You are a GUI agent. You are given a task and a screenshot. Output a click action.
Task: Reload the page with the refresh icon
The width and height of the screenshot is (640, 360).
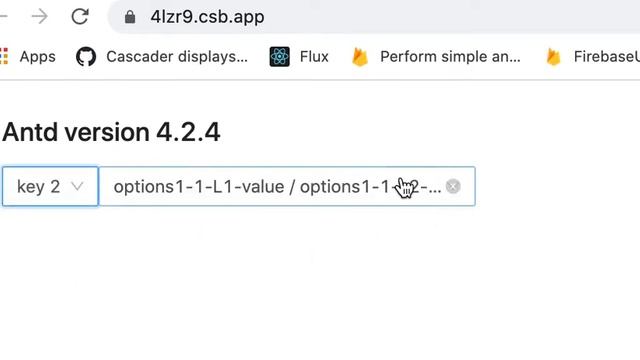pyautogui.click(x=80, y=17)
